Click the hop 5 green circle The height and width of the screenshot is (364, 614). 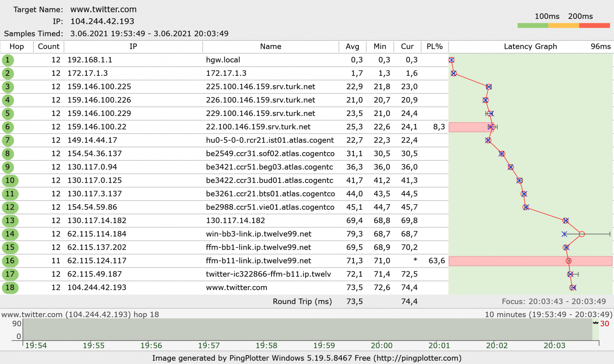click(7, 114)
